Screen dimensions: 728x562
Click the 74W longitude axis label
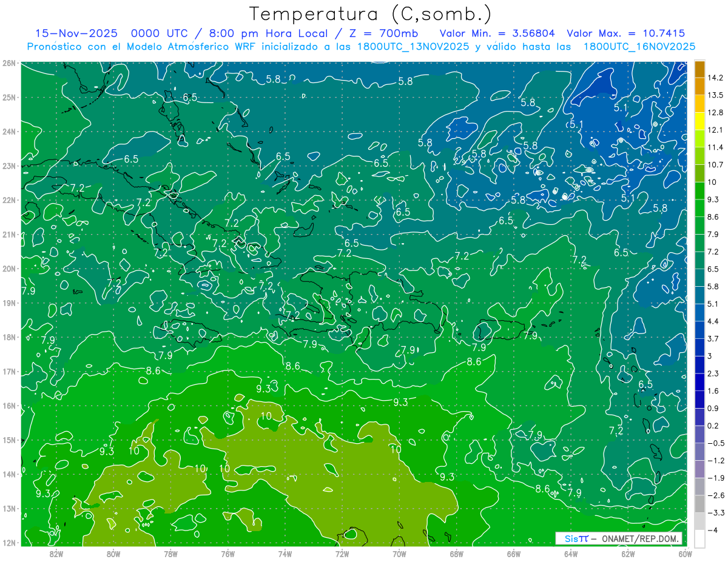point(285,554)
